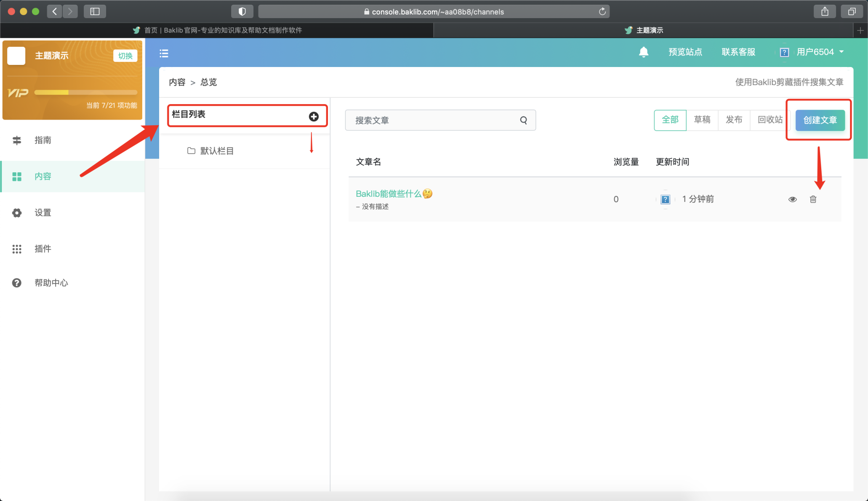Click the search magnifier icon
868x501 pixels.
coord(523,120)
